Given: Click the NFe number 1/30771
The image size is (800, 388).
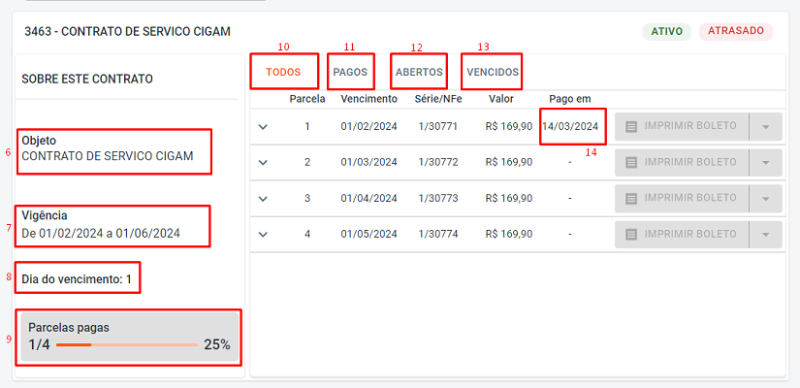Looking at the screenshot, I should [x=438, y=126].
